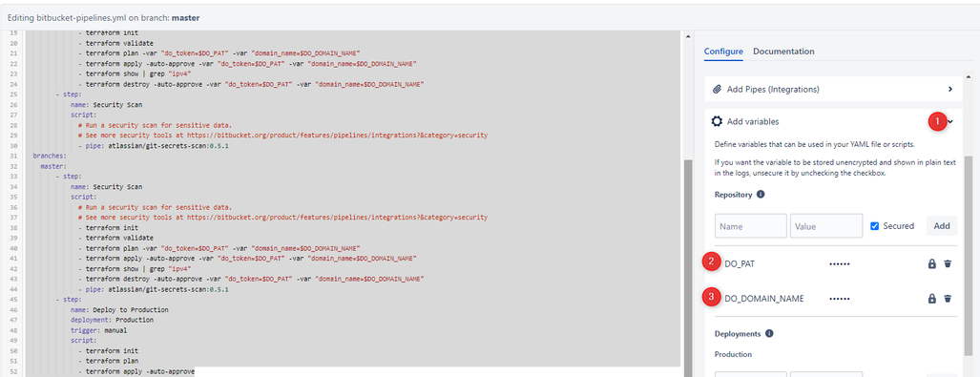Open Add Pipes (Integrations) section
This screenshot has width=980, height=377.
pos(833,90)
